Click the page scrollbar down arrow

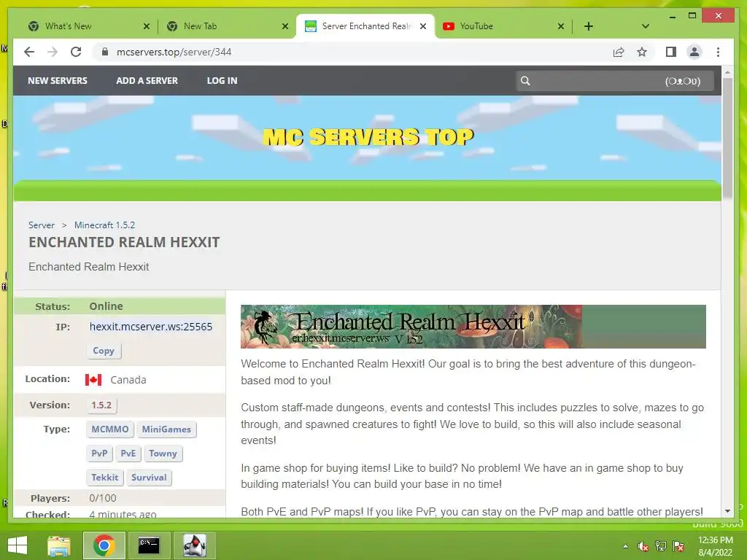point(727,511)
